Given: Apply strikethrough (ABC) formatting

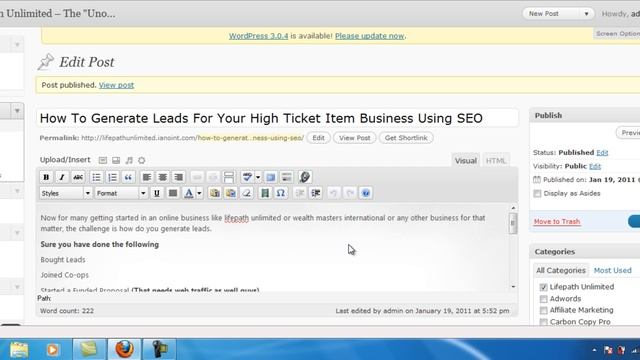Looking at the screenshot, I should tap(78, 177).
